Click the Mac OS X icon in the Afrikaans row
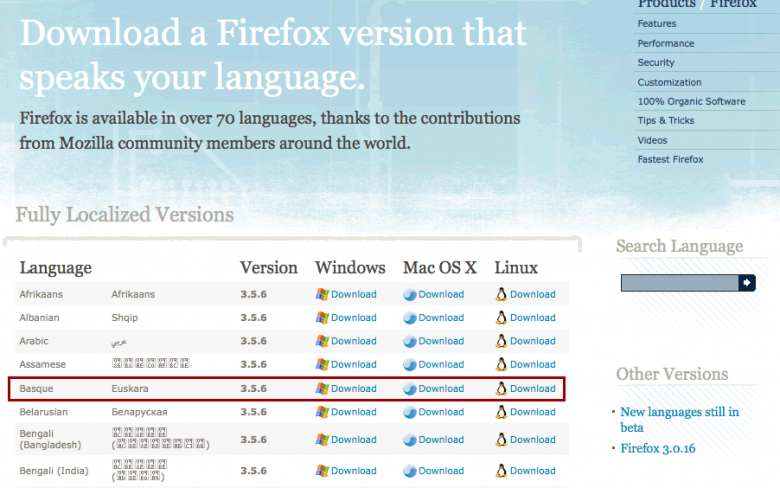Screen dimensions: 780x488 coord(409,294)
